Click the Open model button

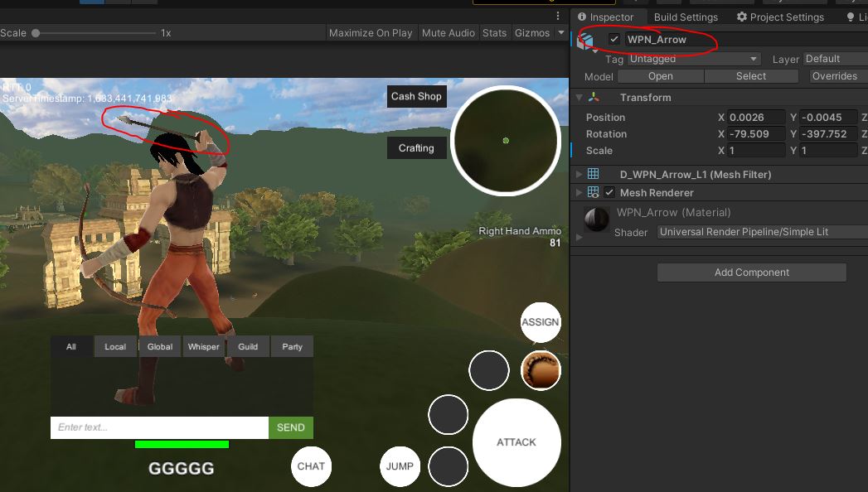click(661, 76)
